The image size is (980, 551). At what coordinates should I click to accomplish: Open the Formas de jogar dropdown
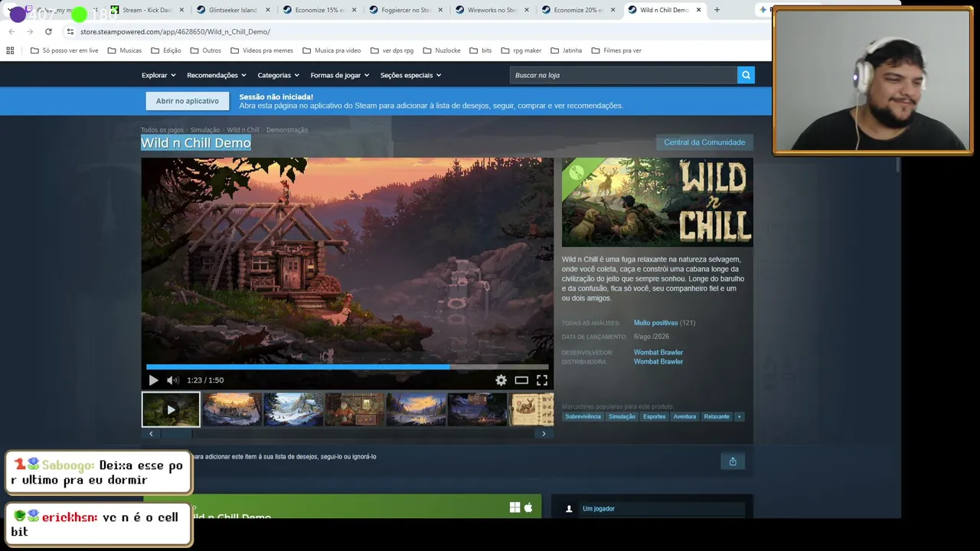[340, 75]
